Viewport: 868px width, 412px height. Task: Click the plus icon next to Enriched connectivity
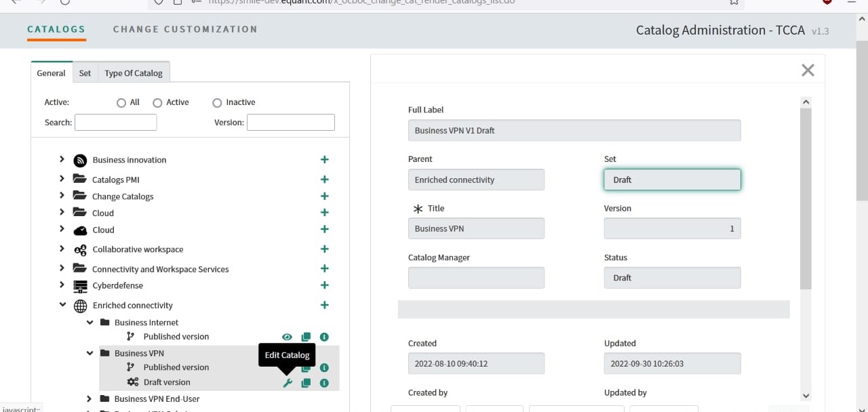point(324,306)
